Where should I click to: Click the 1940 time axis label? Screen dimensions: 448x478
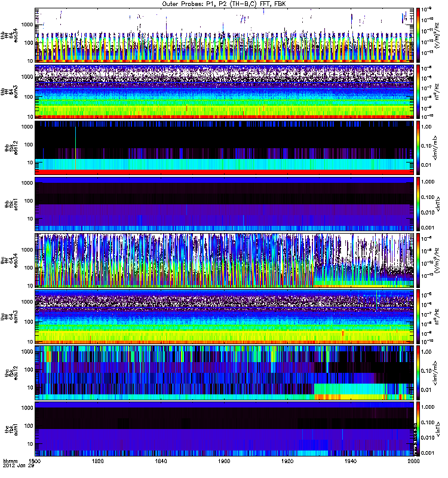351,461
